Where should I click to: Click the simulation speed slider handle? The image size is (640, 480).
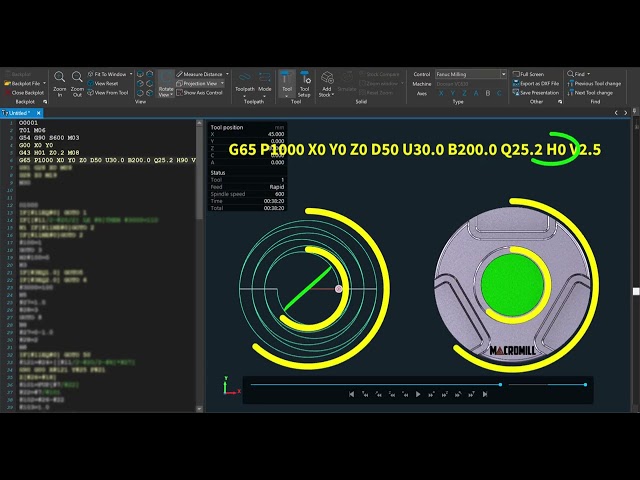[x=585, y=384]
